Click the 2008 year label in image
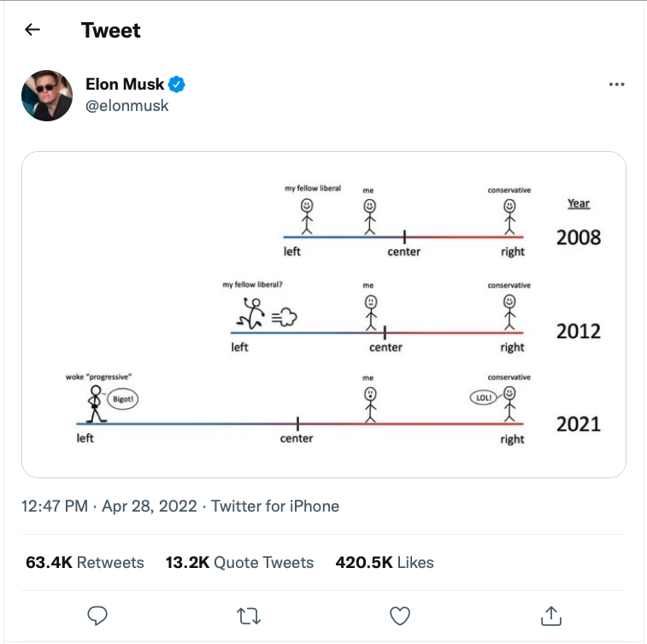Screen dimensions: 647x644 579,237
